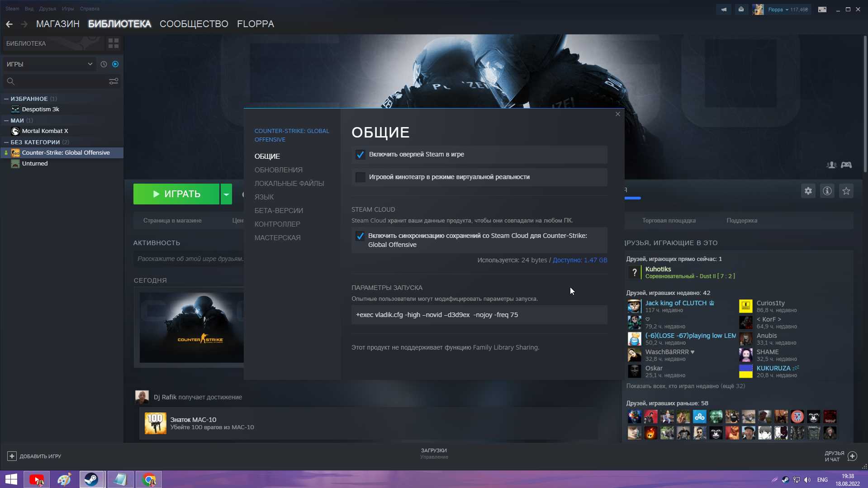Select КОНТРОЛЛЕР in properties sidebar

click(x=277, y=224)
